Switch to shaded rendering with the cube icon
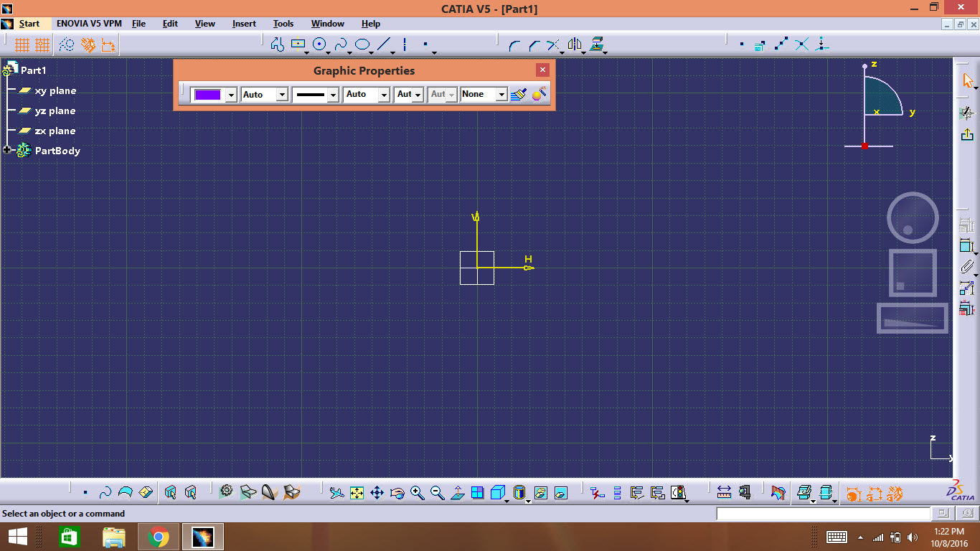The height and width of the screenshot is (551, 980). [496, 492]
